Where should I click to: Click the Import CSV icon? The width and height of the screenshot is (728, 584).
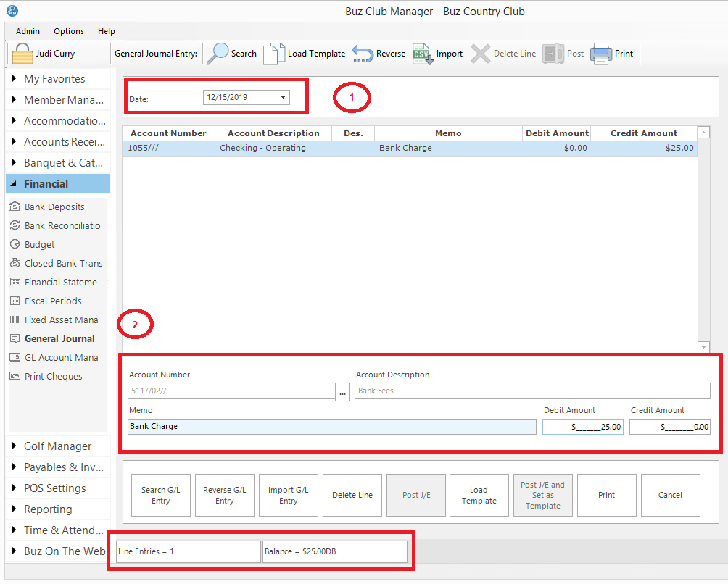click(x=423, y=54)
